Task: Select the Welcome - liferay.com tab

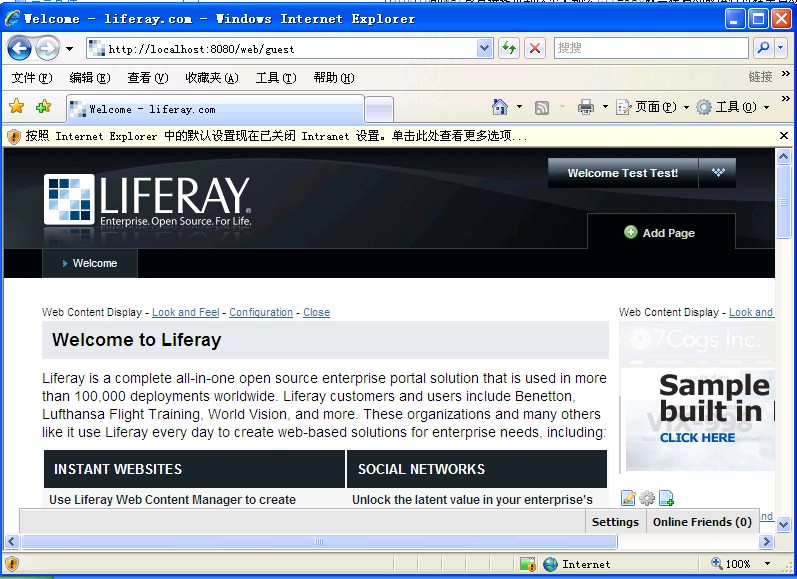Action: pos(215,109)
